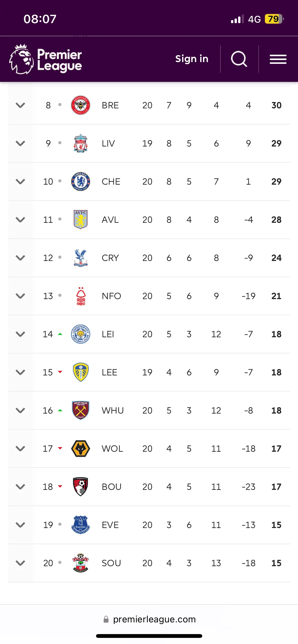The height and width of the screenshot is (644, 298).
Task: Expand the Leicester row chevron
Action: tap(20, 334)
